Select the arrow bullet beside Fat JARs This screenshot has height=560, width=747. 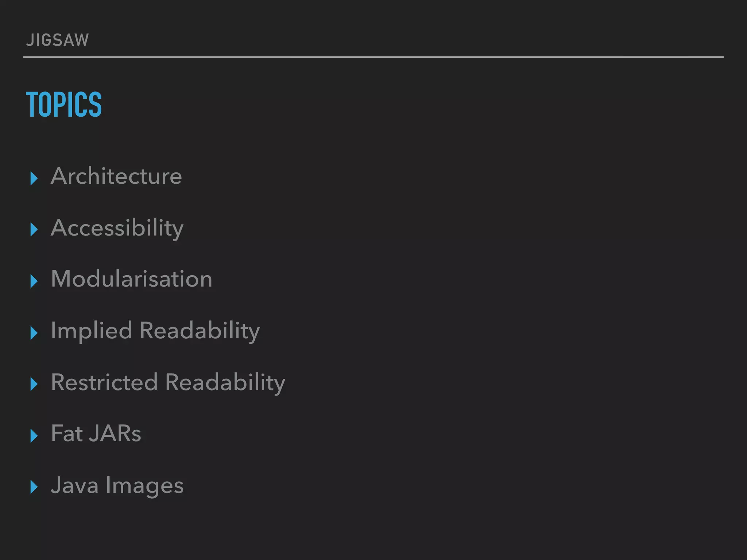34,436
